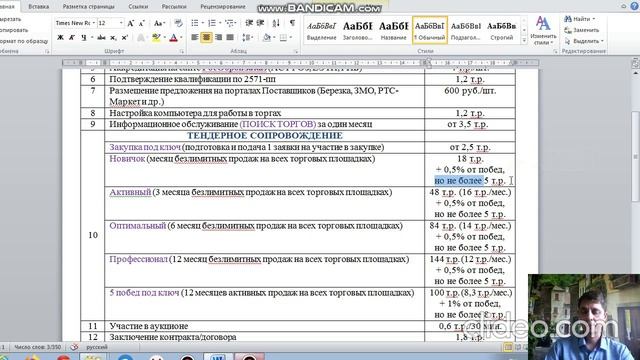The width and height of the screenshot is (640, 360).
Task: Click the ПОИСК ТОРГОВ link
Action: 278,124
